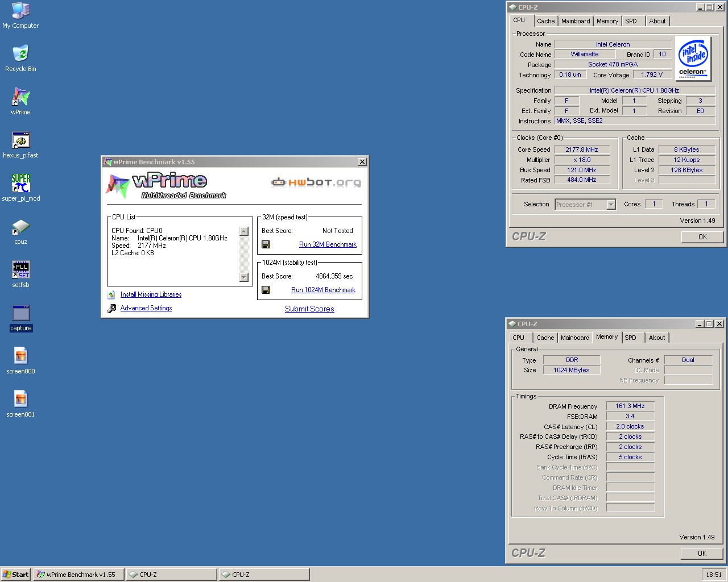
Task: Click the Core Speed value 2177.8 MHz
Action: [x=582, y=150]
